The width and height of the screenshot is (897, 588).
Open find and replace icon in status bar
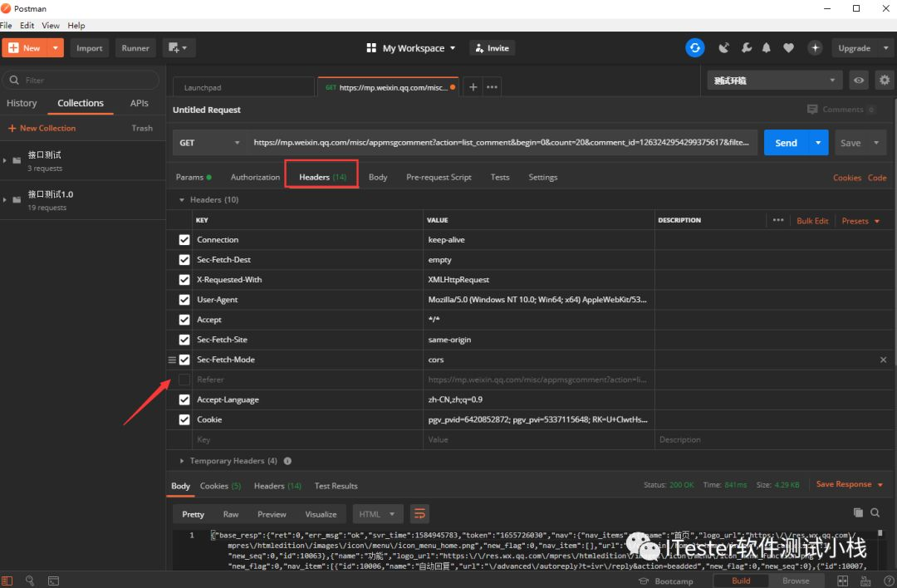tap(30, 581)
